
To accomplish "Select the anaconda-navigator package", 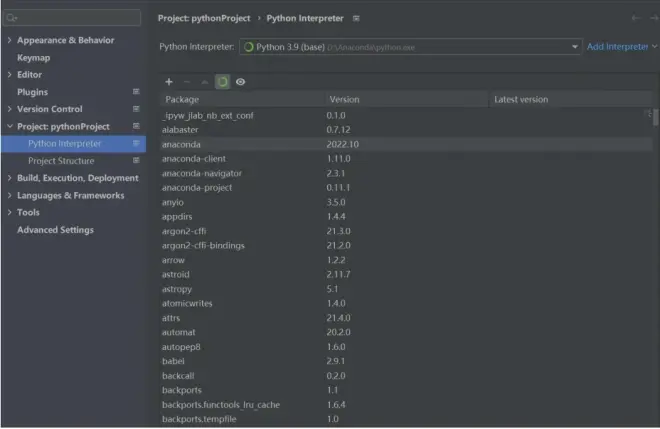I will tap(406, 173).
